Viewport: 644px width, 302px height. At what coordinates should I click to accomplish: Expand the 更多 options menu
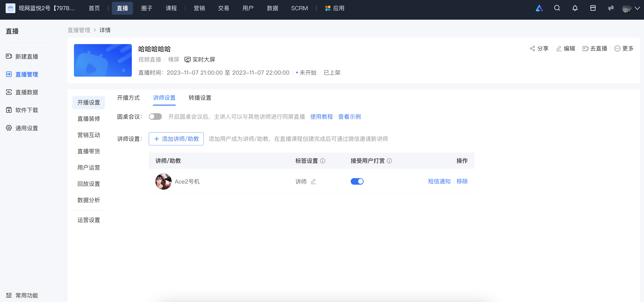(x=624, y=49)
